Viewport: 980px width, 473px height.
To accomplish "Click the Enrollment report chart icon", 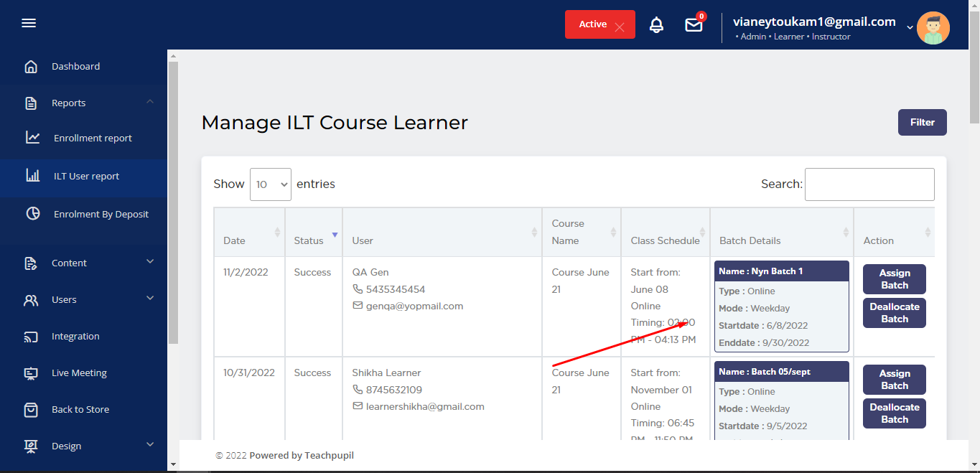I will (33, 138).
